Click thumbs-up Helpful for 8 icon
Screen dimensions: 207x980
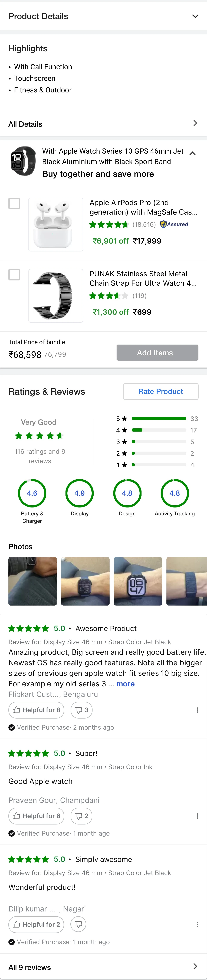coord(16,710)
